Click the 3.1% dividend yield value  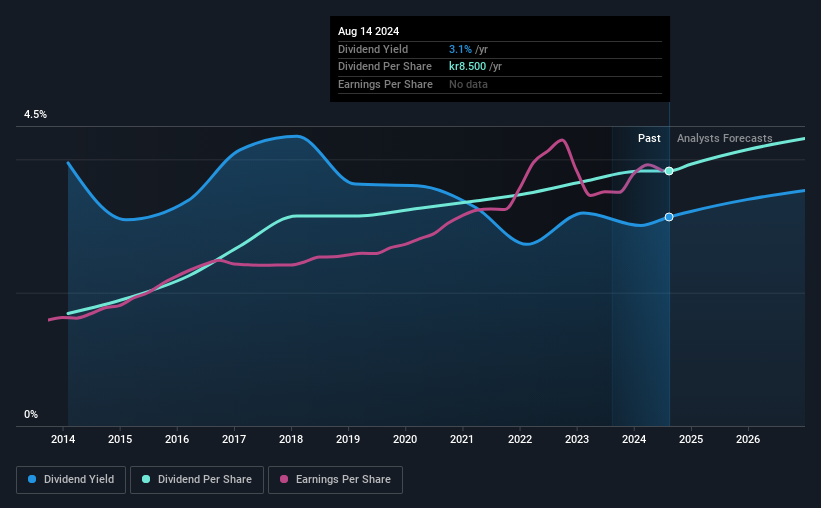pos(460,49)
